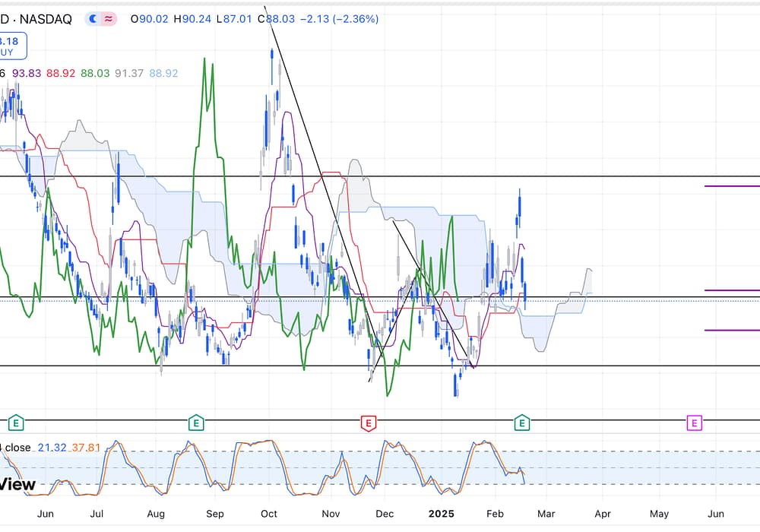
Task: Click the TradingView logo watermark
Action: click(17, 484)
